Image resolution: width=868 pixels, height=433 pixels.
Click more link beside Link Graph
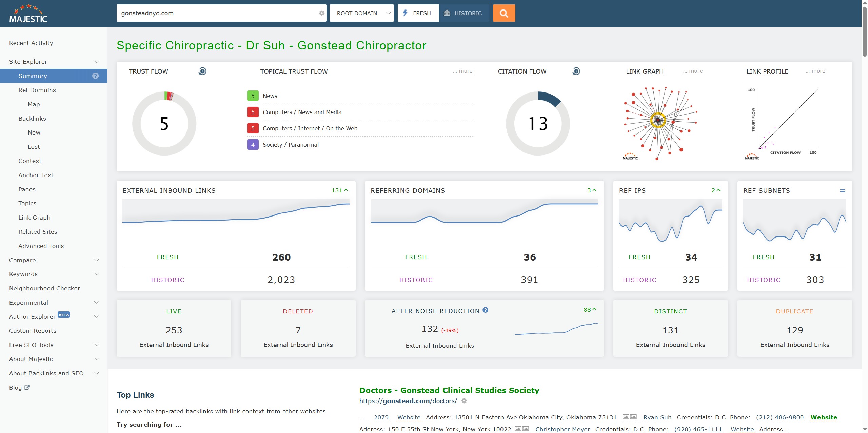[x=693, y=71]
